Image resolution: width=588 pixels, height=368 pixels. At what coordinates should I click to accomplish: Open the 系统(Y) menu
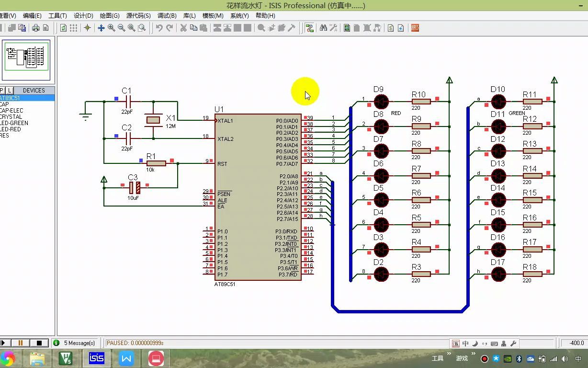point(239,16)
